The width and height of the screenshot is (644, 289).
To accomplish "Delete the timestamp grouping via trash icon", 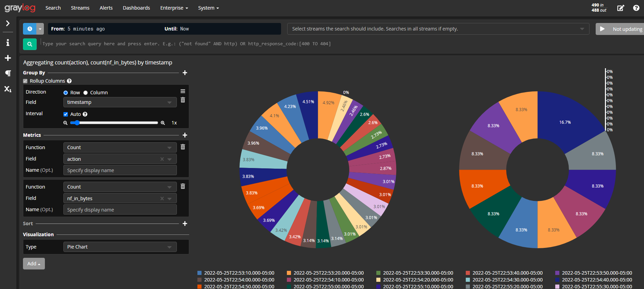I will (x=183, y=100).
